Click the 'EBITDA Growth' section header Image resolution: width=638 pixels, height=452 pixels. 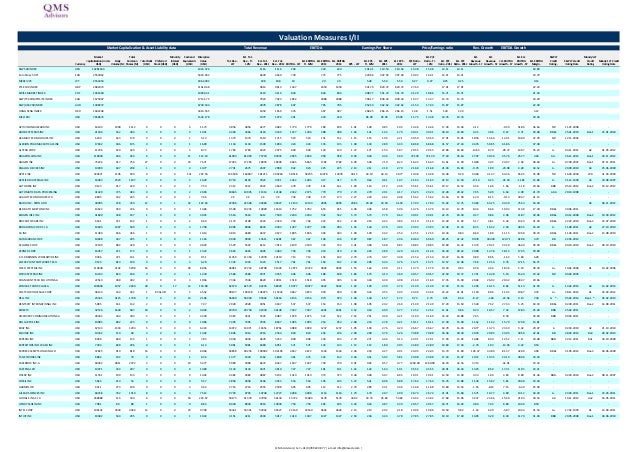(513, 48)
